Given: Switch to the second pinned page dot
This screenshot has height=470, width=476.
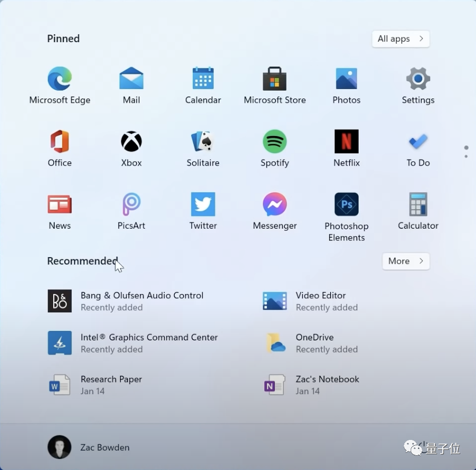Looking at the screenshot, I should 467,156.
